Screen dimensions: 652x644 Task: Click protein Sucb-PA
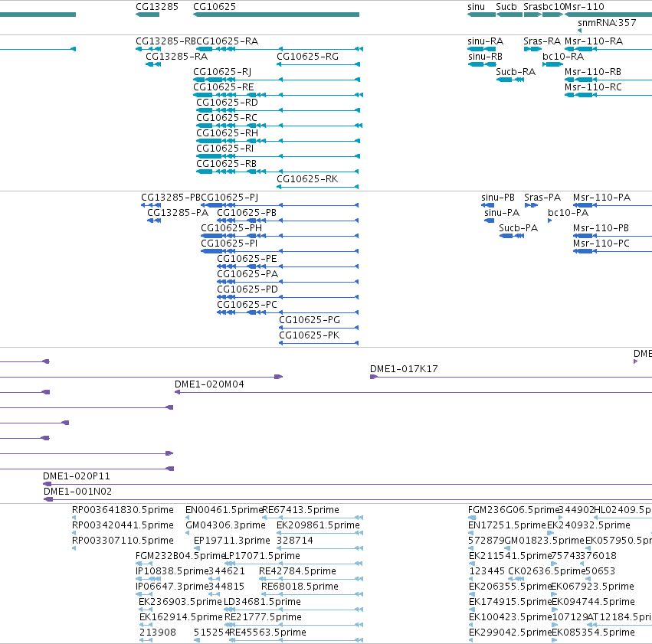518,228
